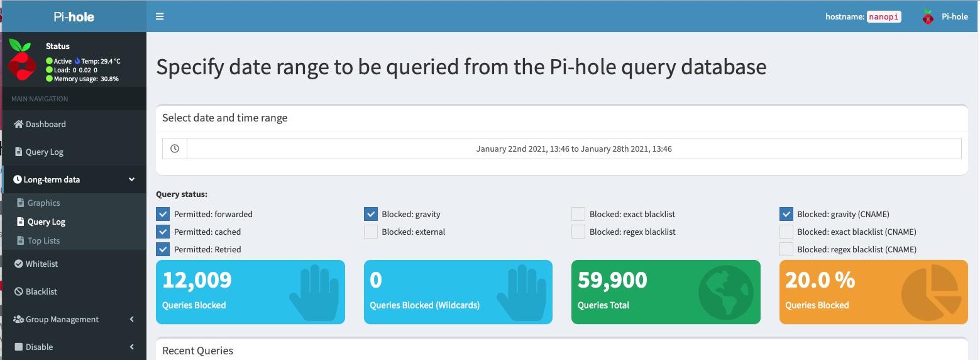Collapse the Long-term data menu chevron
The height and width of the screenshot is (360, 980).
click(131, 179)
